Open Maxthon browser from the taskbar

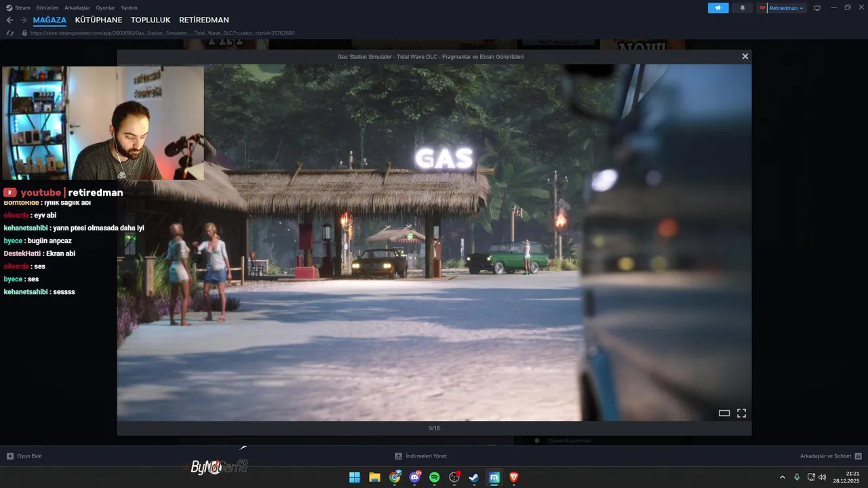pyautogui.click(x=494, y=477)
